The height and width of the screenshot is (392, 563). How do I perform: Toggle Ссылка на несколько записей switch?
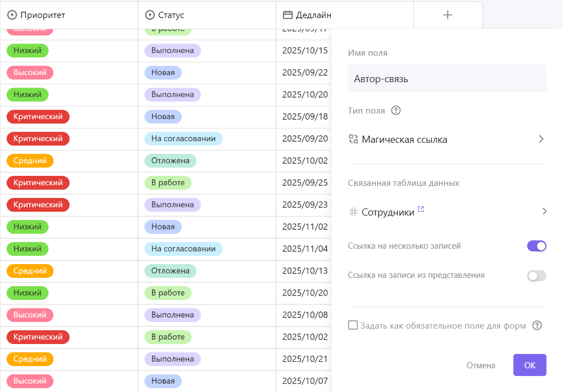[x=537, y=246]
